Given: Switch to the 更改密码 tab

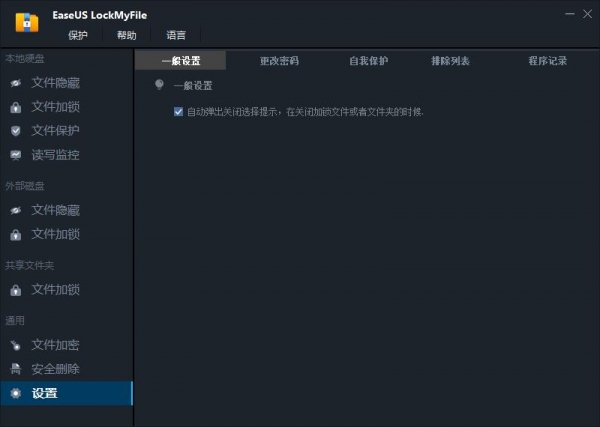Looking at the screenshot, I should point(279,60).
